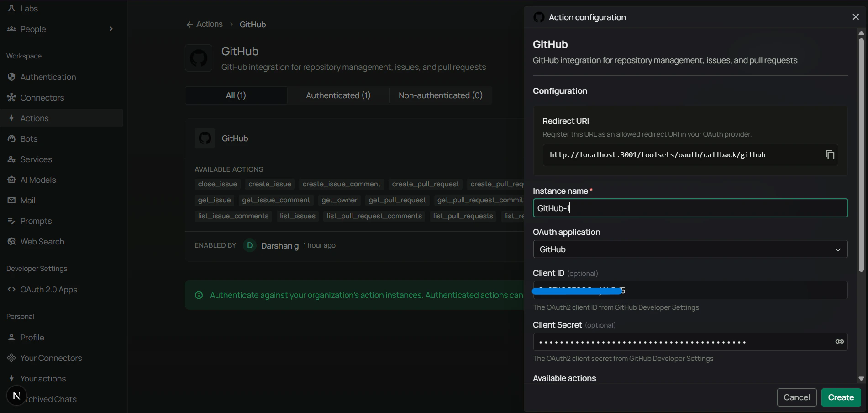The image size is (868, 413).
Task: Click the GitHub breadcrumb text
Action: tap(253, 25)
